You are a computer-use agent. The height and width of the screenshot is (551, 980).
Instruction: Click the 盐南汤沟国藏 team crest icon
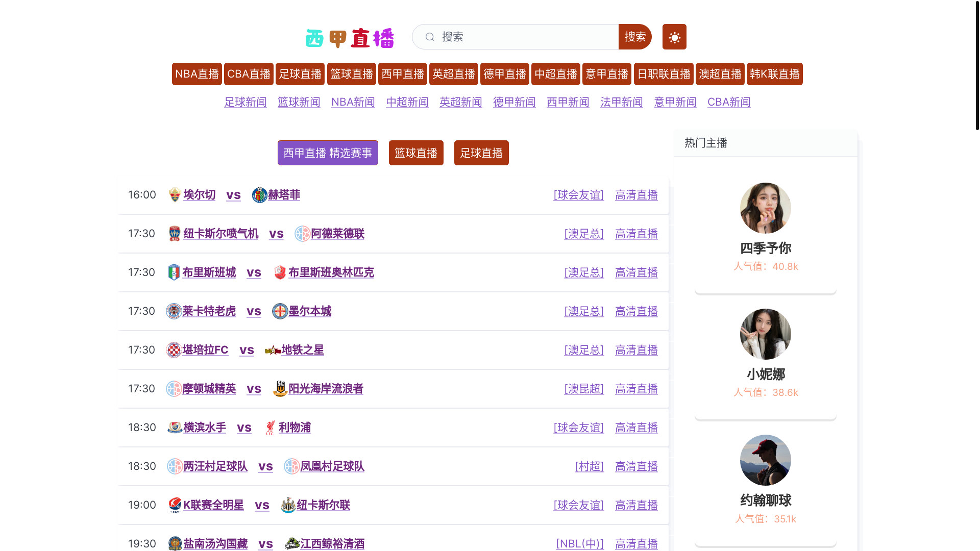pyautogui.click(x=175, y=544)
